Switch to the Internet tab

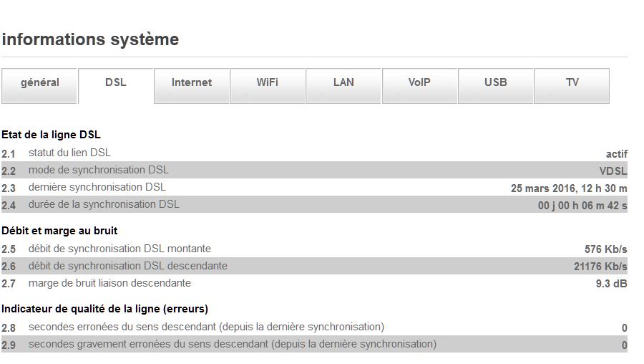(192, 83)
